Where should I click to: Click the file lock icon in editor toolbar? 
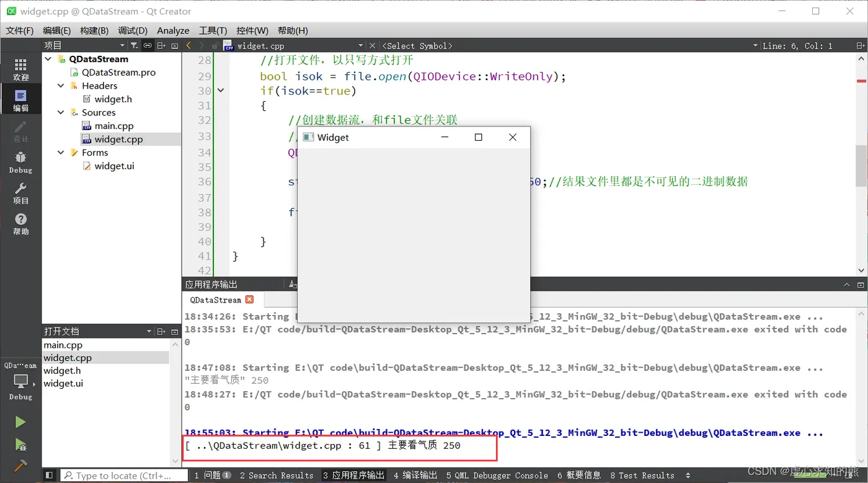pyautogui.click(x=215, y=45)
